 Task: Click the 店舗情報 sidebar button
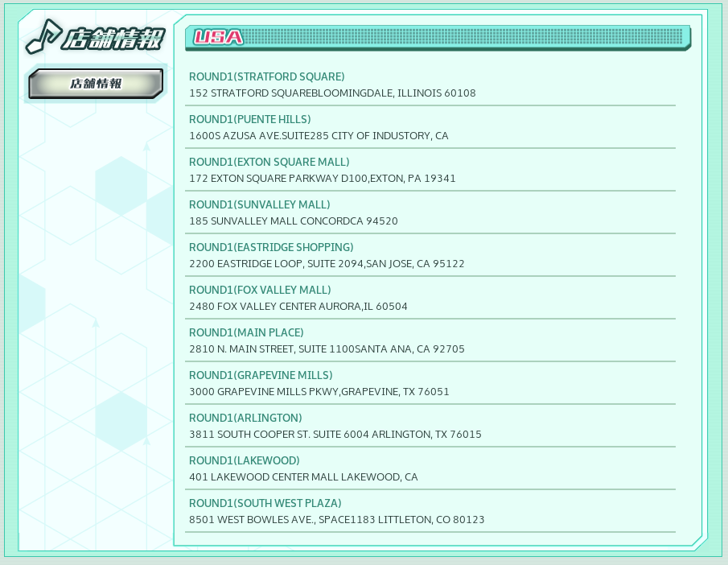[x=96, y=84]
